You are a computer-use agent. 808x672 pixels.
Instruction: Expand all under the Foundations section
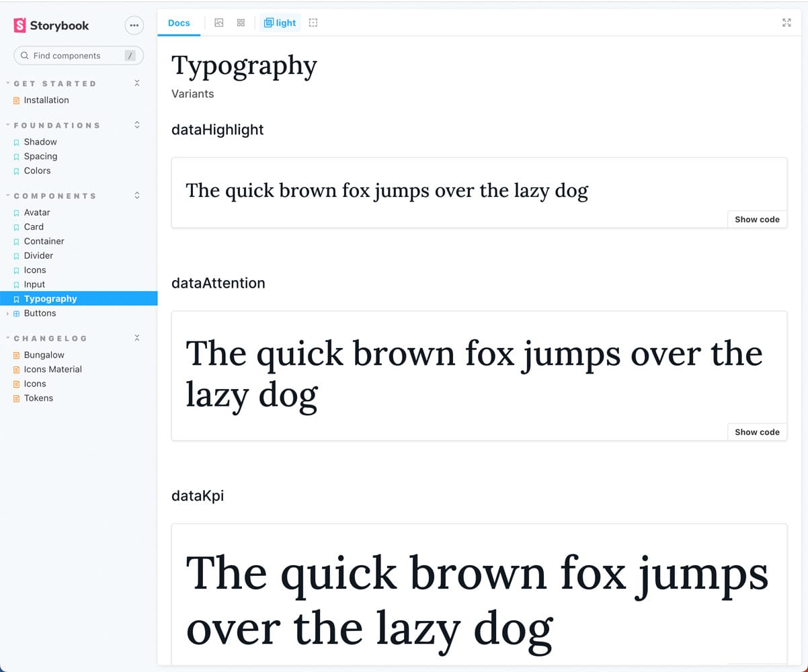click(137, 125)
